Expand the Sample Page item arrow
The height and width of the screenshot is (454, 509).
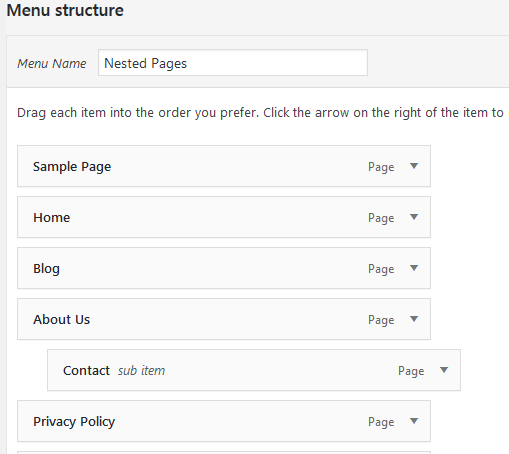414,166
